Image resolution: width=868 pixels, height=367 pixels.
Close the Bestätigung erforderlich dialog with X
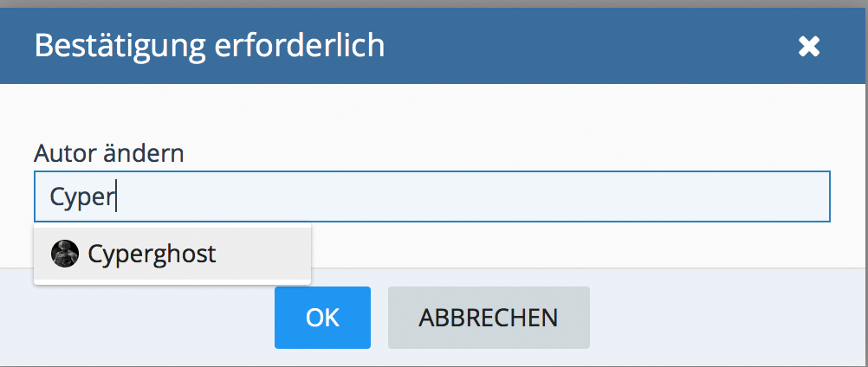click(x=808, y=47)
